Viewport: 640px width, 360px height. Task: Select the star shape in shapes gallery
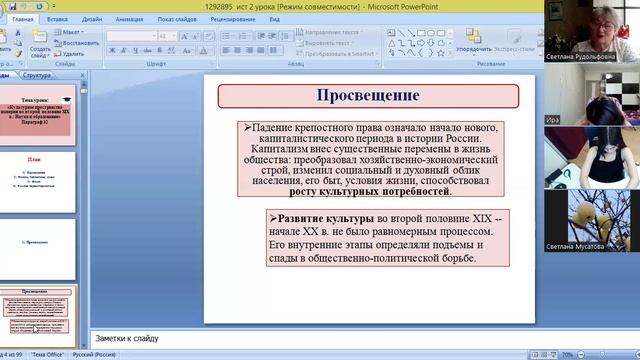click(x=441, y=53)
